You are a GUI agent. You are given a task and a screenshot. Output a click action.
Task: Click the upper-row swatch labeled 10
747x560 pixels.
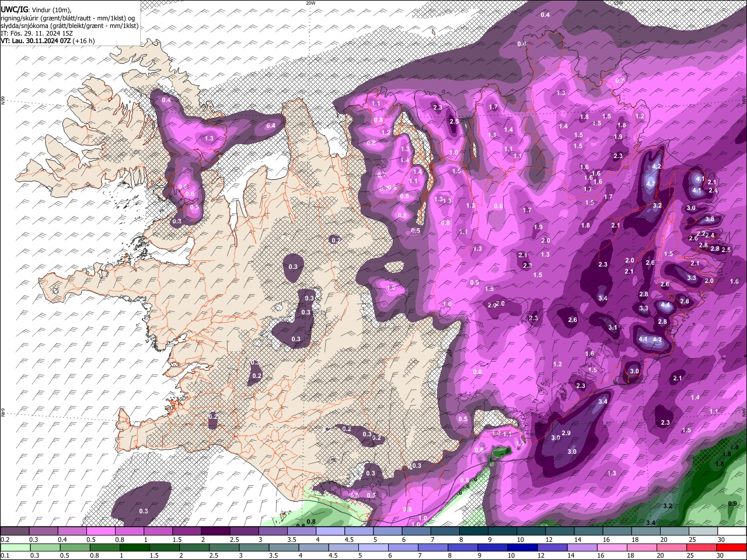(531, 531)
